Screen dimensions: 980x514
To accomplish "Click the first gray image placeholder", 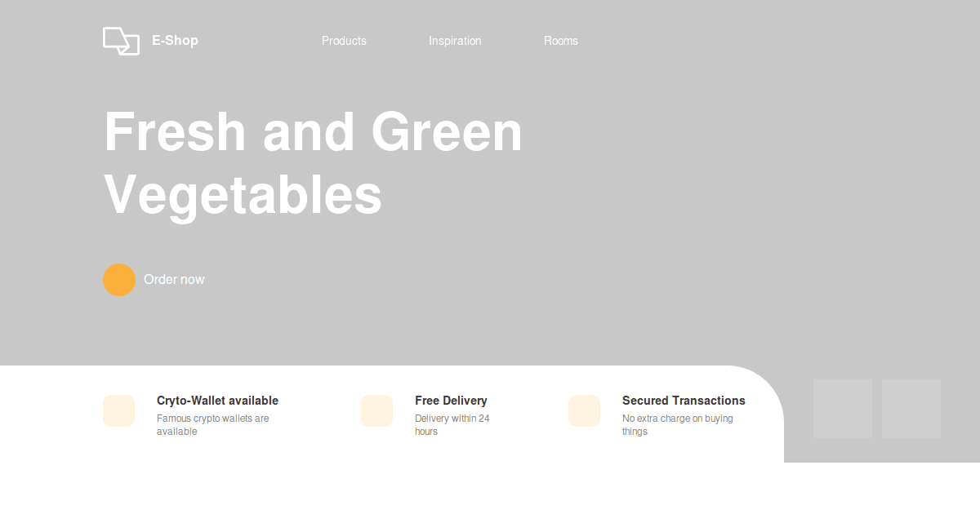I will click(842, 408).
